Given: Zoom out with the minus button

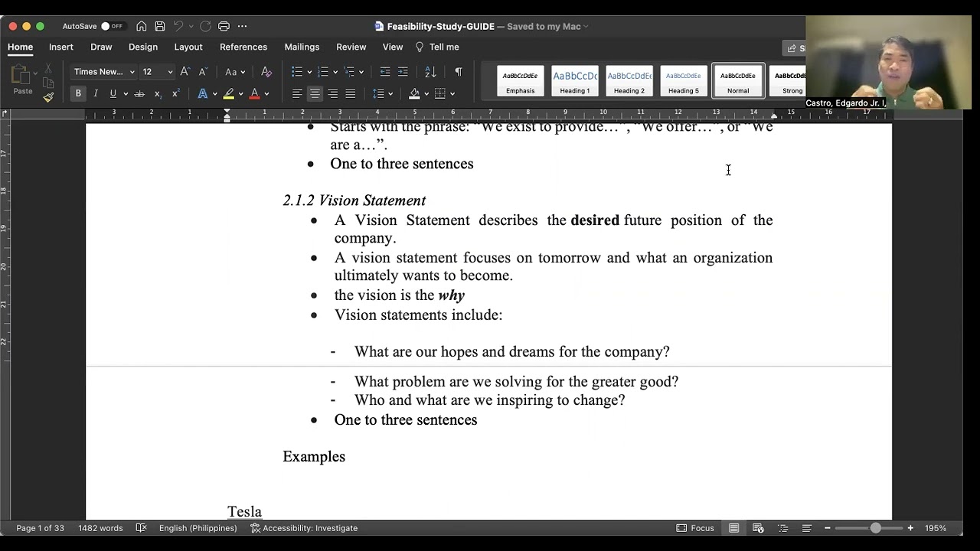Looking at the screenshot, I should click(x=828, y=528).
